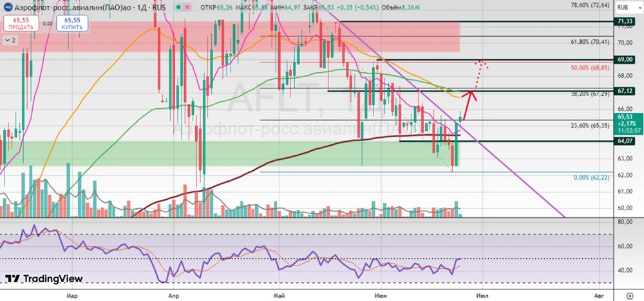Click the Мар label on time axis
The height and width of the screenshot is (301, 644).
[72, 295]
